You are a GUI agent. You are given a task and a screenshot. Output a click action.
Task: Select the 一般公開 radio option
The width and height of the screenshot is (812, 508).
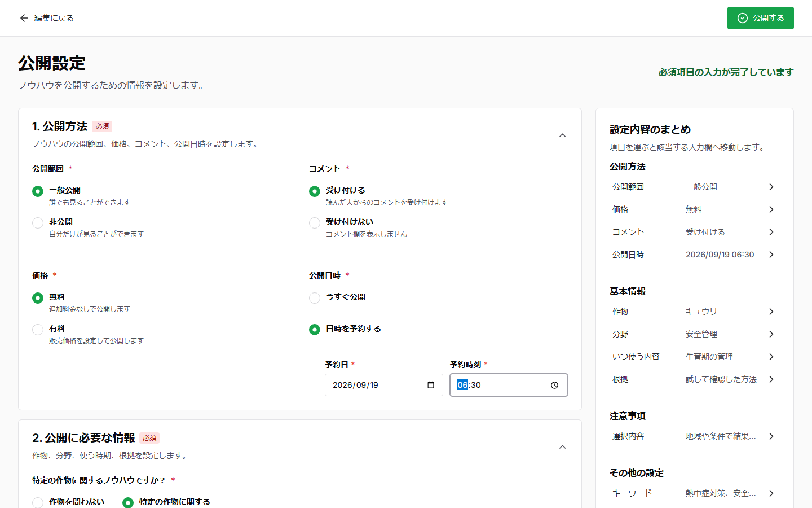[38, 191]
